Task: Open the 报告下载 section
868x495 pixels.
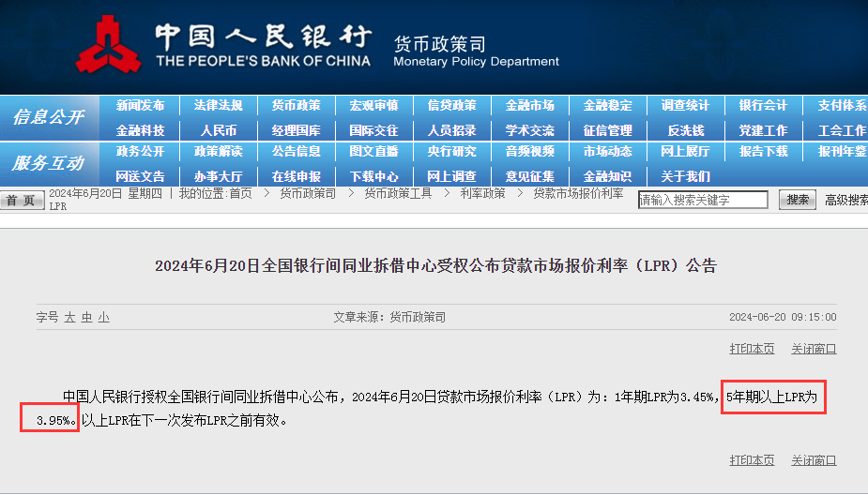Action: [764, 151]
